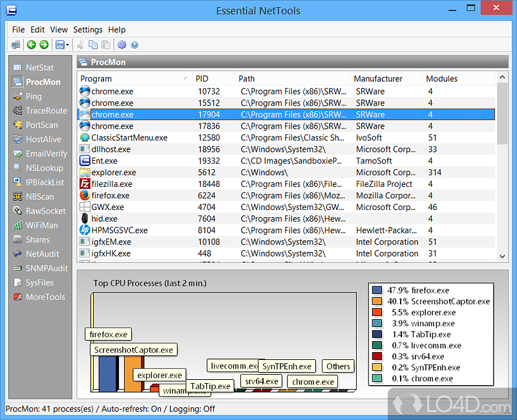Select the firefox.exe process row

point(110,195)
